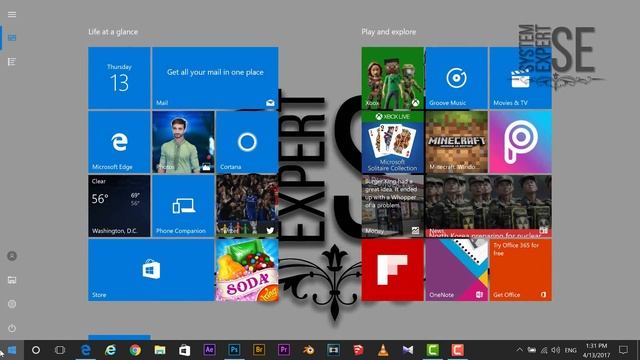The height and width of the screenshot is (360, 640).
Task: Open Cortana search circle on taskbar
Action: (x=36, y=350)
